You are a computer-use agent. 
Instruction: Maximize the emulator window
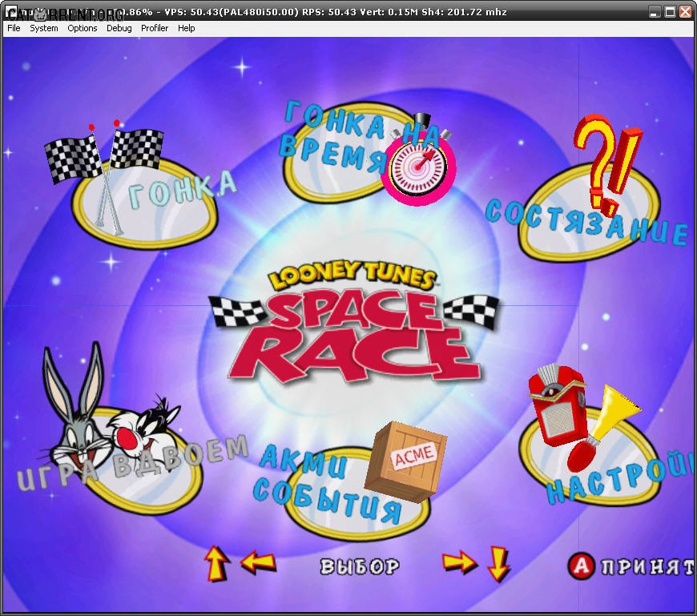click(670, 12)
